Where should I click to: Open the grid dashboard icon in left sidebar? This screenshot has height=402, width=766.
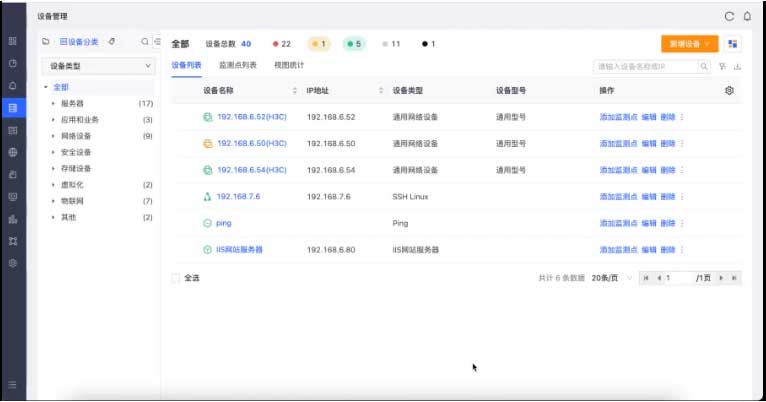click(13, 41)
